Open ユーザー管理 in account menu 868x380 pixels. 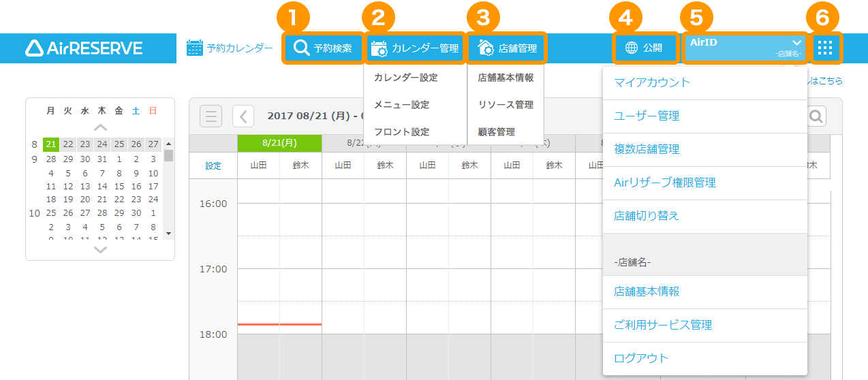coord(705,116)
